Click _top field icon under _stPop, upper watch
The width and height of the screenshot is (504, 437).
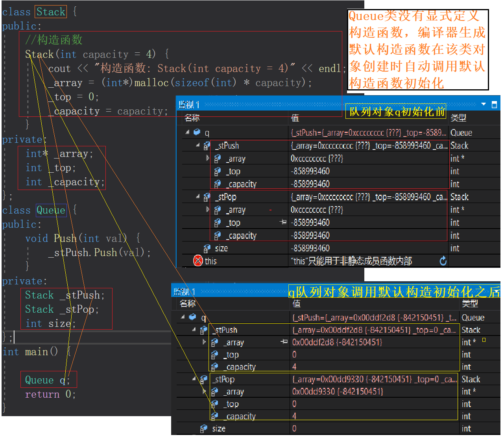pyautogui.click(x=217, y=223)
